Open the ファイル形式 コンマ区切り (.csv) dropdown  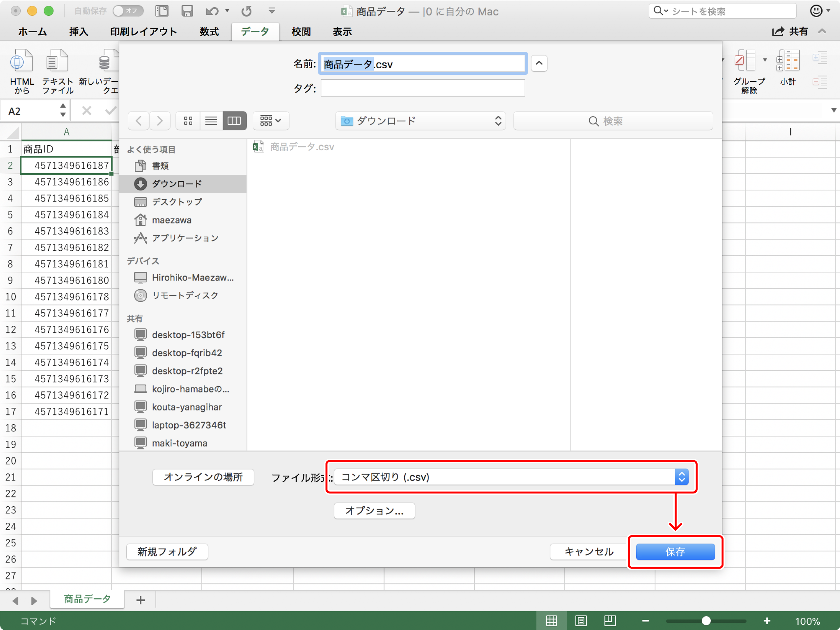pos(511,477)
